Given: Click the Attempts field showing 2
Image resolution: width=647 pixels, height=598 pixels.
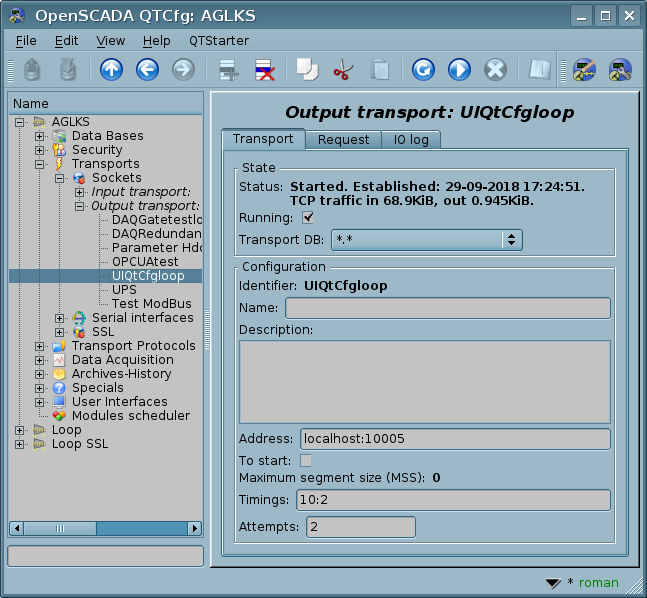Looking at the screenshot, I should (x=361, y=527).
